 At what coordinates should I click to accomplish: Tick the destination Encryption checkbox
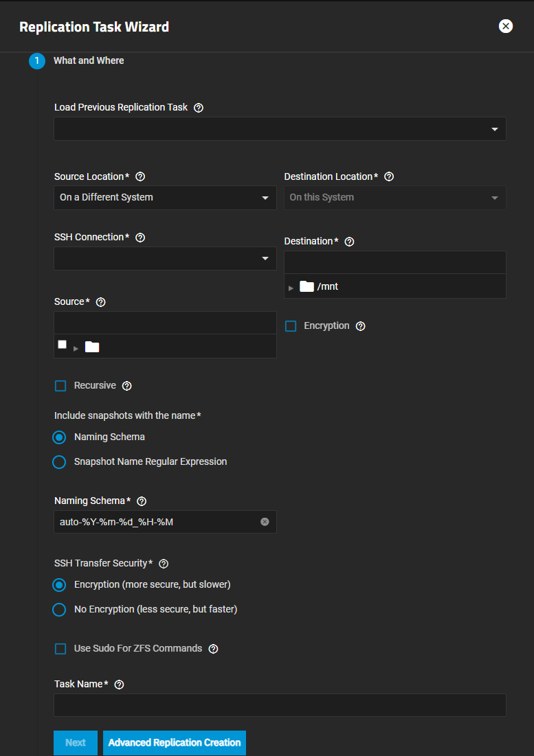[x=291, y=326]
